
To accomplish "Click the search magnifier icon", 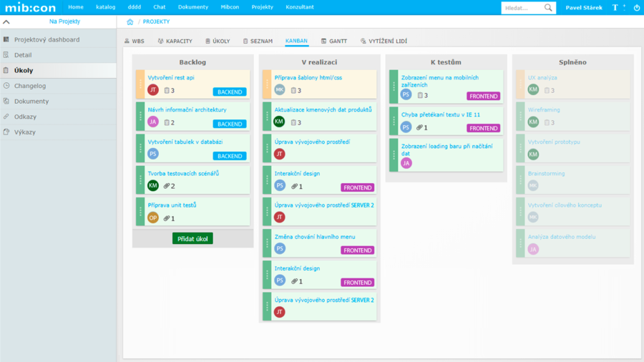I will [x=549, y=8].
